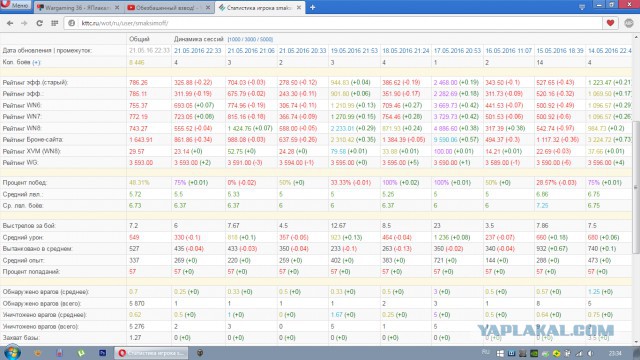The image size is (640, 360).
Task: Click the Рейтинг Броне-сайта row label
Action: [x=33, y=140]
